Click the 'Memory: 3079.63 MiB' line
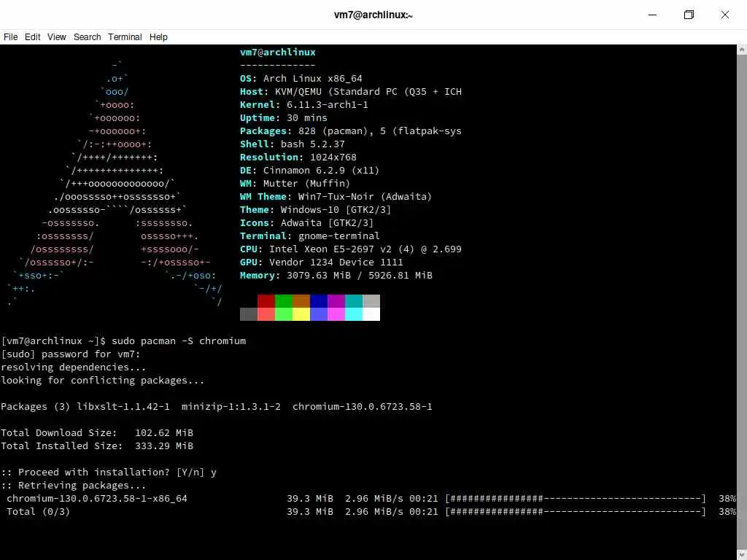The height and width of the screenshot is (560, 747). [336, 275]
